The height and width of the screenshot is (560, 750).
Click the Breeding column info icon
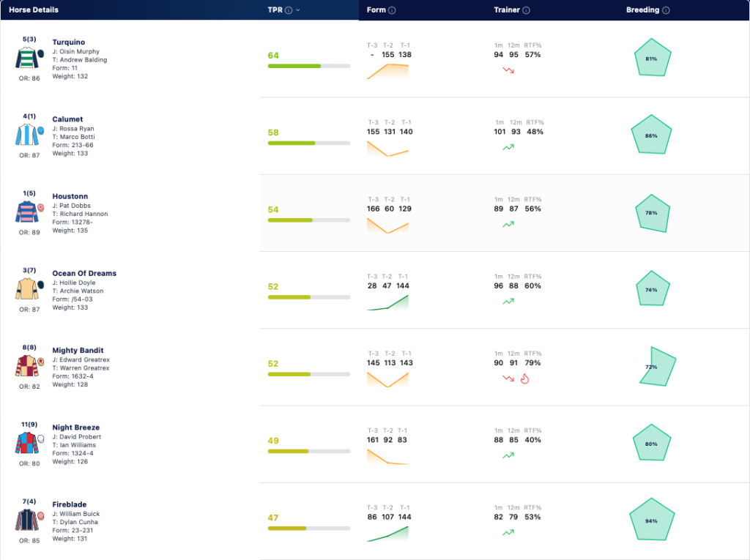pyautogui.click(x=666, y=10)
